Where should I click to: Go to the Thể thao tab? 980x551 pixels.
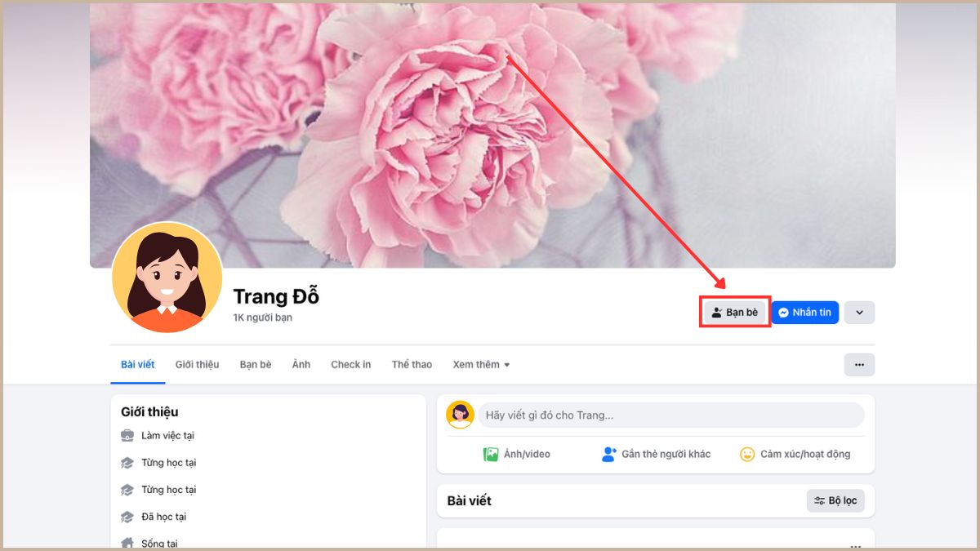pyautogui.click(x=412, y=365)
